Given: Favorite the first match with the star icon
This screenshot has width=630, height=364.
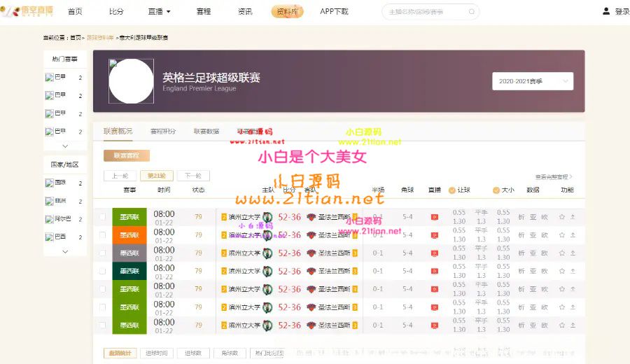Looking at the screenshot, I should point(561,217).
